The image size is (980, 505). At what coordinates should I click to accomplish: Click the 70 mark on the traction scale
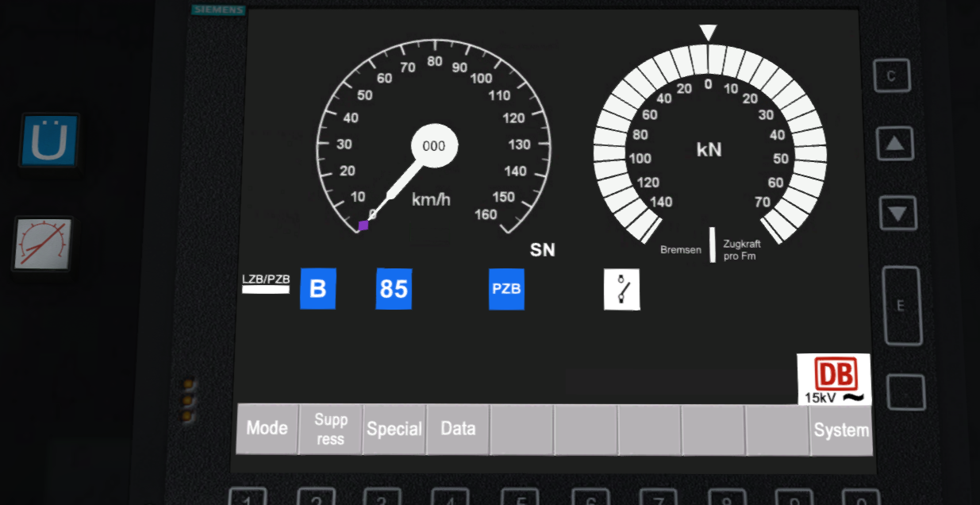763,202
